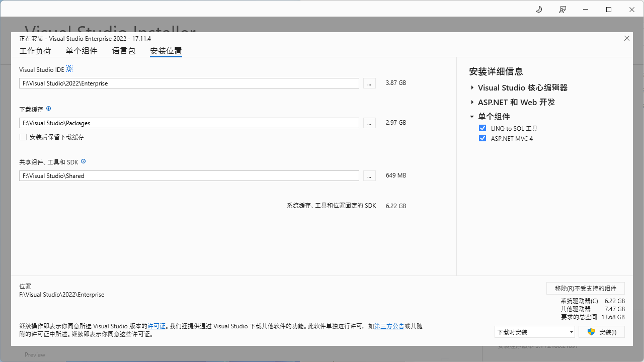
Task: Click 安装详细信息 heading
Action: tap(496, 71)
